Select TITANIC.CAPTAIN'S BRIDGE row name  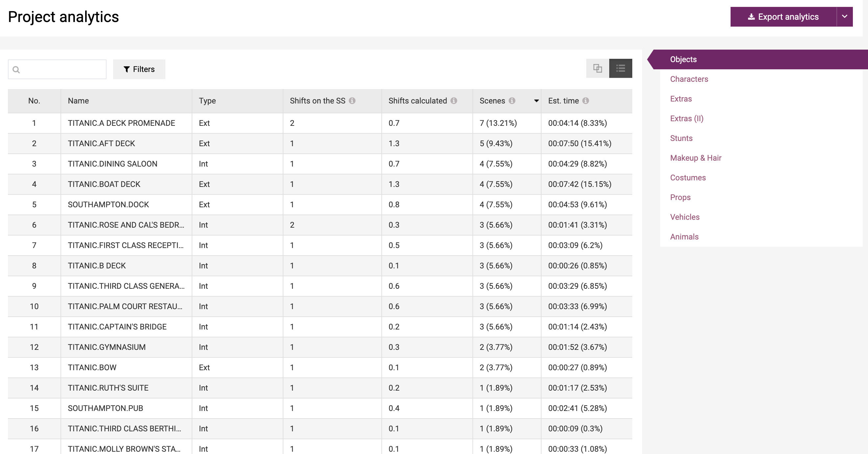pos(117,327)
